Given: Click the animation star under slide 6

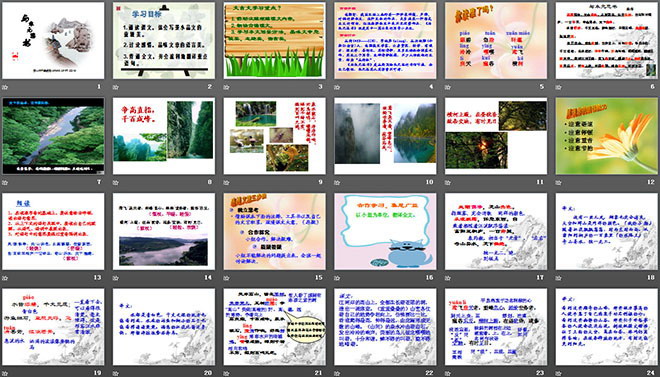Looking at the screenshot, I should (x=559, y=87).
